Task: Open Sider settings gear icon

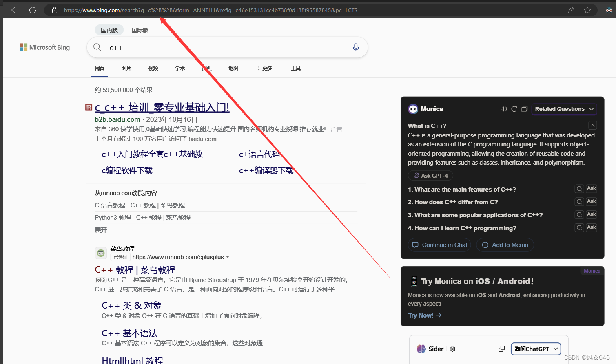Action: [452, 349]
